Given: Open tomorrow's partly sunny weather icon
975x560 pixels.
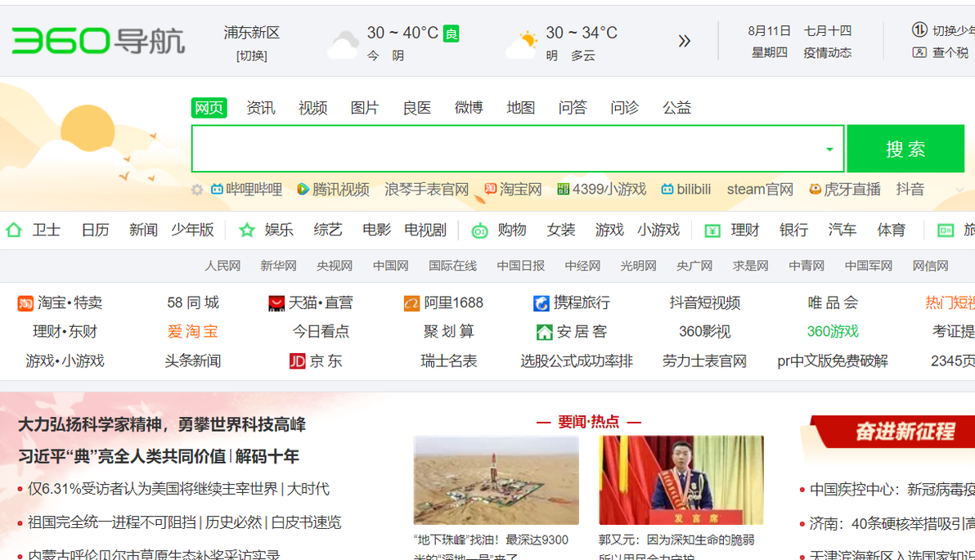Looking at the screenshot, I should (521, 45).
